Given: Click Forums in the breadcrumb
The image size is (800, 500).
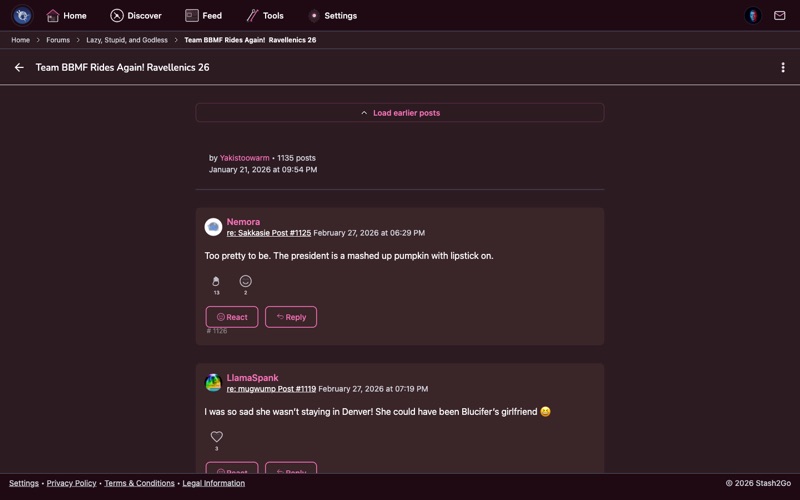Looking at the screenshot, I should [x=58, y=40].
